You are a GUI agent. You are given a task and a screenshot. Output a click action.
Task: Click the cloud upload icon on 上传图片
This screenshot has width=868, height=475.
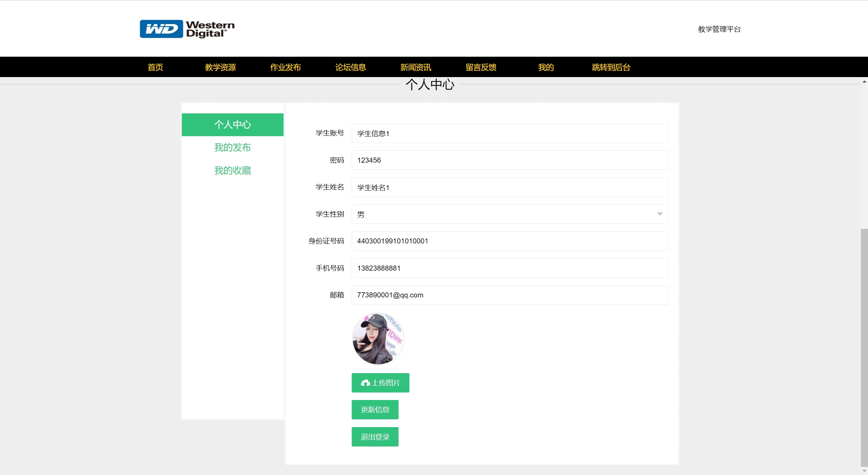point(365,383)
